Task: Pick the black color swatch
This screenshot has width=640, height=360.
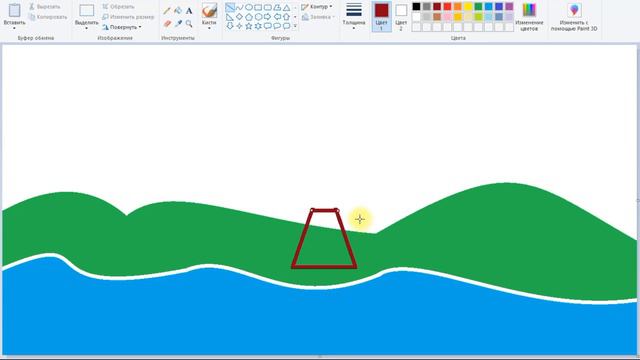Action: click(416, 7)
